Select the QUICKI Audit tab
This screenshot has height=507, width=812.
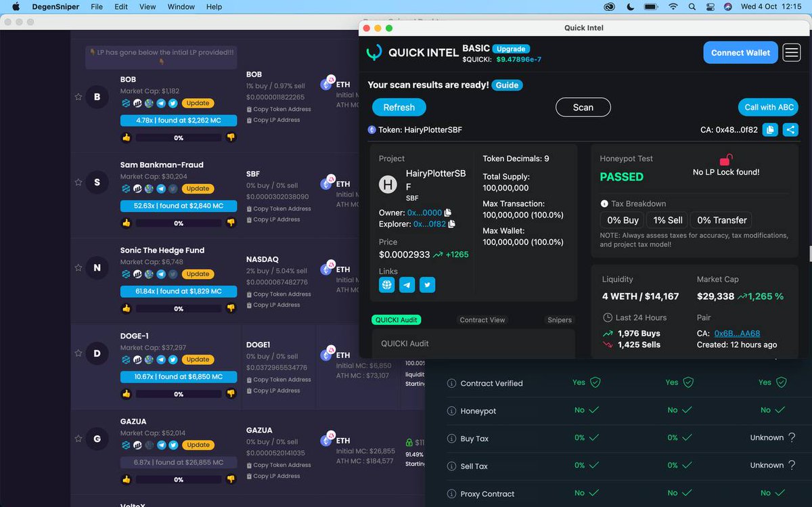click(397, 319)
